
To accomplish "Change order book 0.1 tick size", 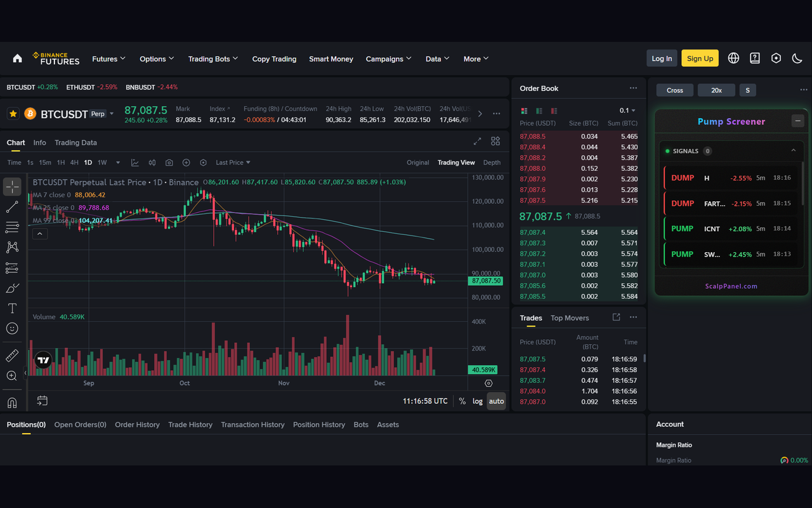I will 627,110.
